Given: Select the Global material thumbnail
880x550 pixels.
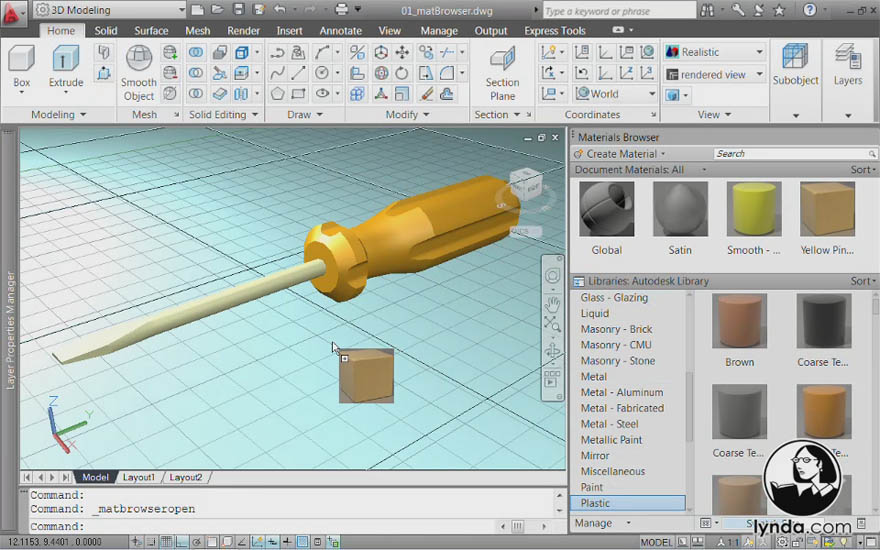Looking at the screenshot, I should (607, 209).
